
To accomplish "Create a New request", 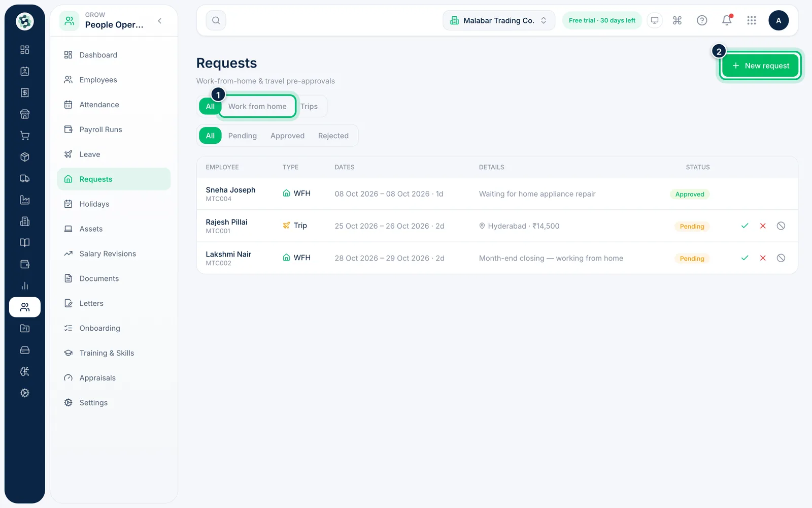I will [760, 66].
